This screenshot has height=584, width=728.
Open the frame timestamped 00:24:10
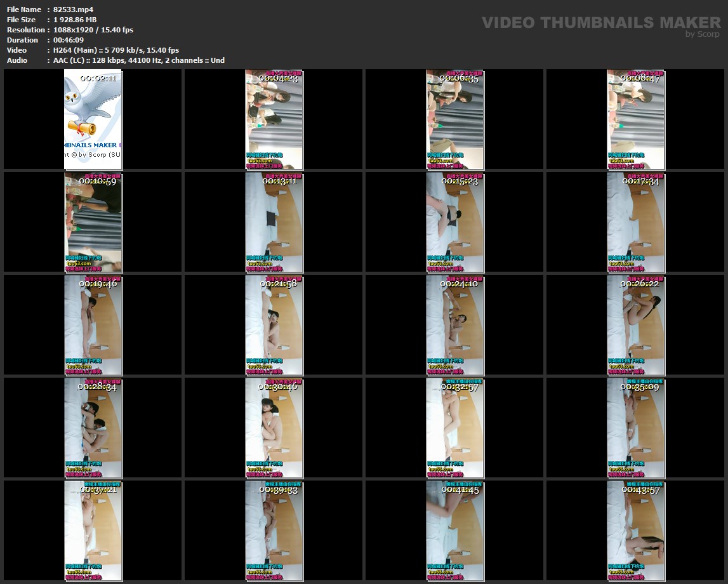coord(455,325)
